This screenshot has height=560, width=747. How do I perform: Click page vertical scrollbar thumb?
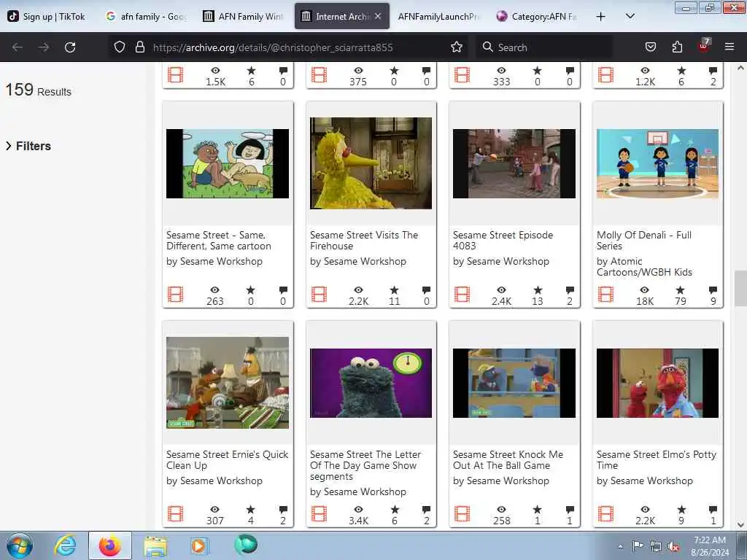pos(740,289)
